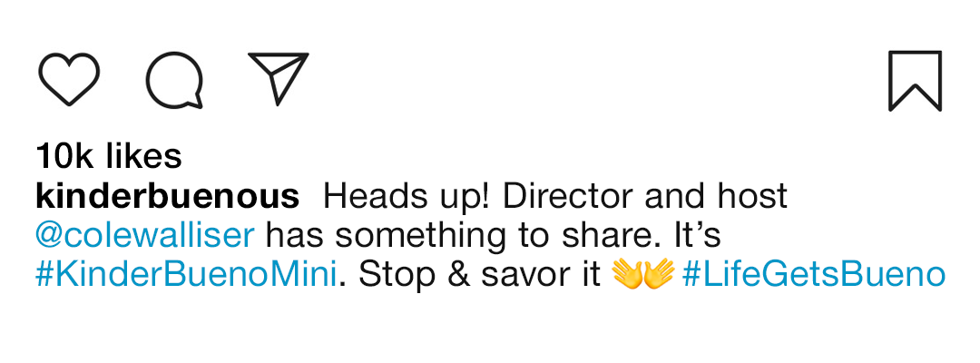The image size is (980, 363).
Task: Share the post with the paper plane icon
Action: pos(278,77)
